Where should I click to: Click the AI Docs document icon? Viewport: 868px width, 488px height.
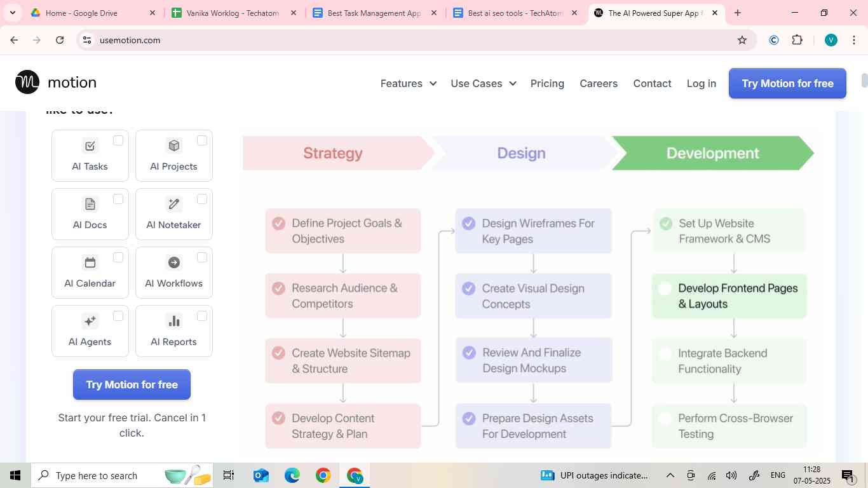coord(90,204)
